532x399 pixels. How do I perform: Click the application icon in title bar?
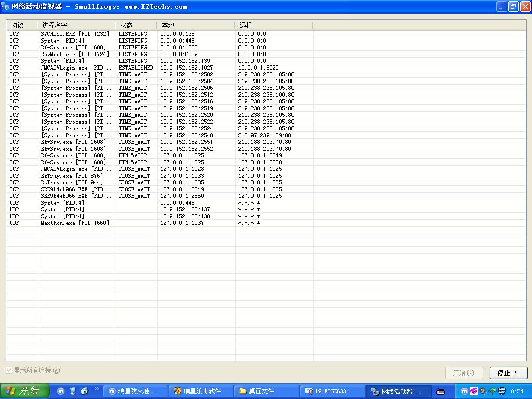pyautogui.click(x=5, y=6)
